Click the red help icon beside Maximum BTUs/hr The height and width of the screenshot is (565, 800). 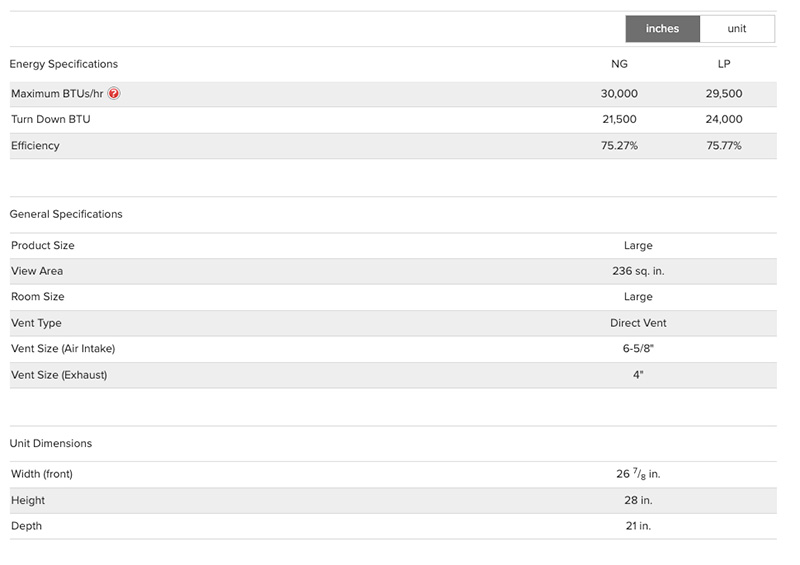[x=114, y=94]
